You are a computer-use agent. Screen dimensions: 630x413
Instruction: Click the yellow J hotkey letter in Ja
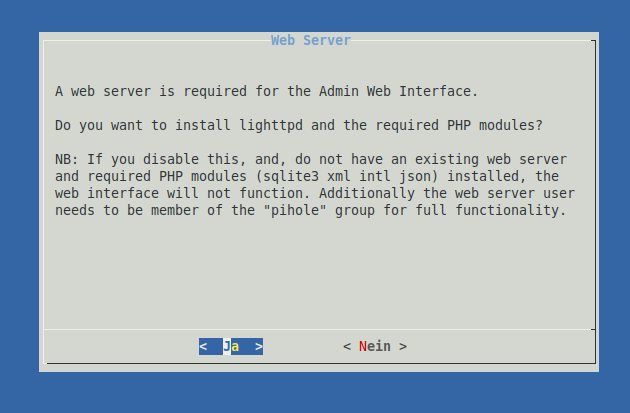tap(227, 346)
